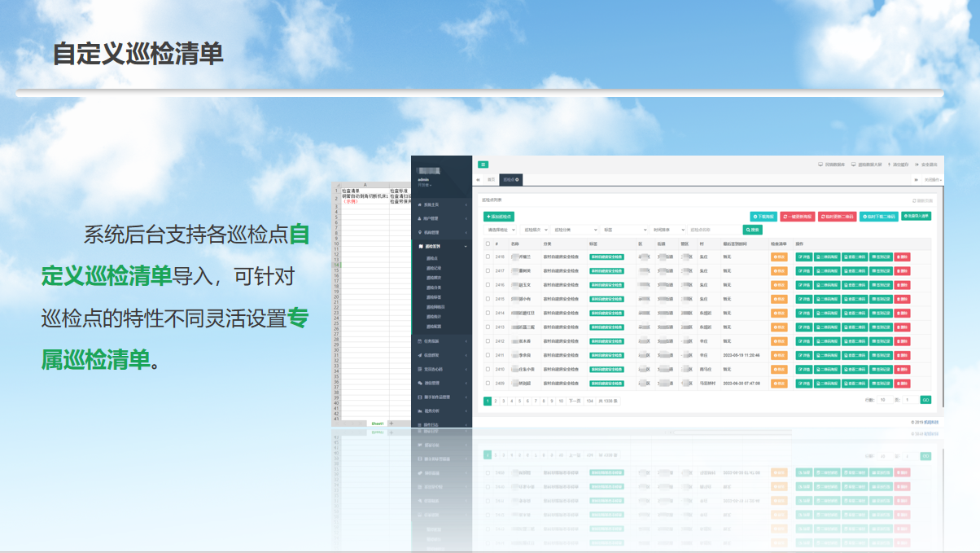Image resolution: width=980 pixels, height=553 pixels.
Task: Open 巡检统计 in the sidebar submenu
Action: tap(434, 317)
